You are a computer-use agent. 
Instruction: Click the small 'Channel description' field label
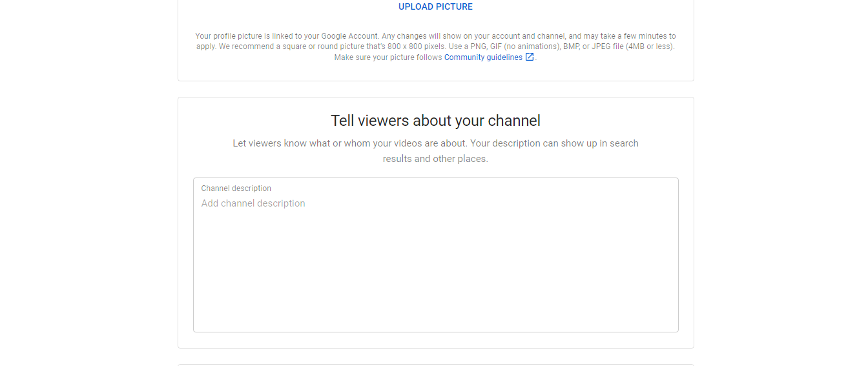tap(236, 188)
